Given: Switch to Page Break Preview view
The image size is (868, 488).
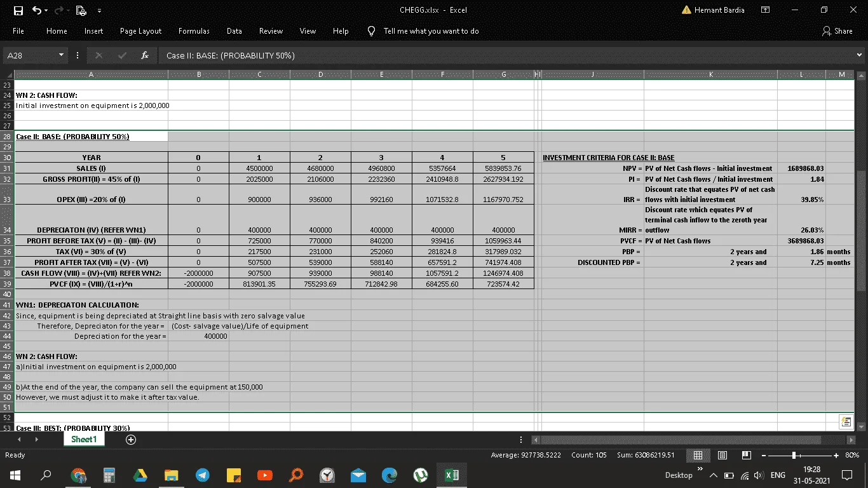Looking at the screenshot, I should pyautogui.click(x=747, y=455).
